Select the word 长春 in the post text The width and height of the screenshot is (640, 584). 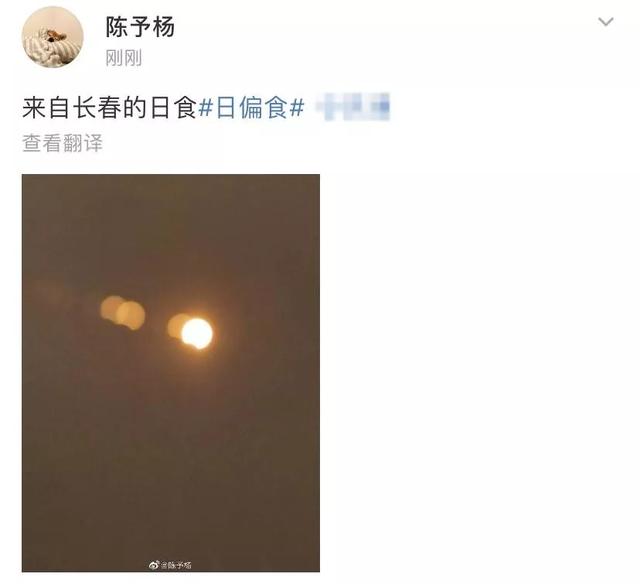coord(97,108)
